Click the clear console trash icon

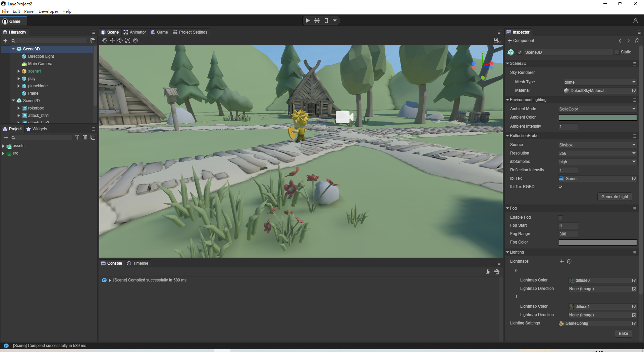click(497, 272)
